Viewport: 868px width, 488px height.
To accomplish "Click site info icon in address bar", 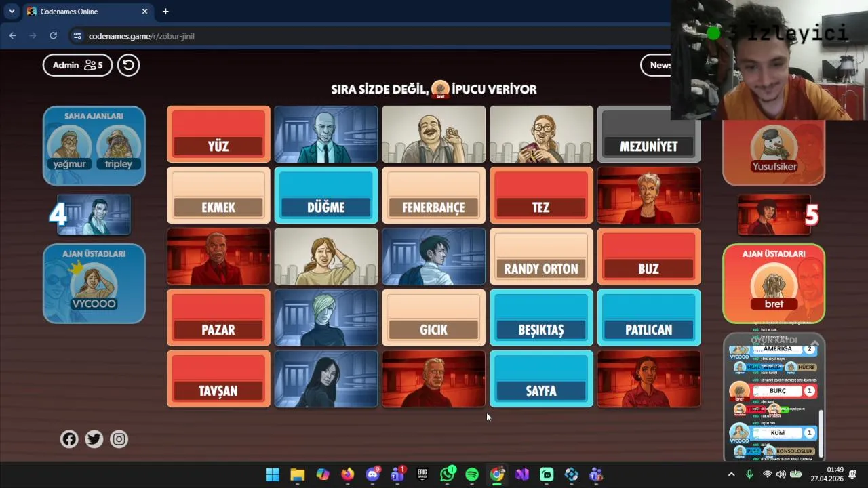I will [77, 36].
